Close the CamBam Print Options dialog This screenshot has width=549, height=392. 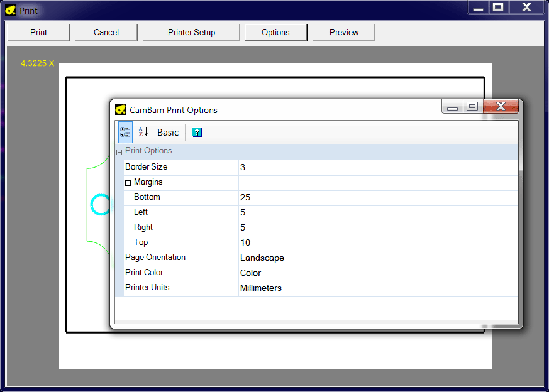(x=501, y=107)
